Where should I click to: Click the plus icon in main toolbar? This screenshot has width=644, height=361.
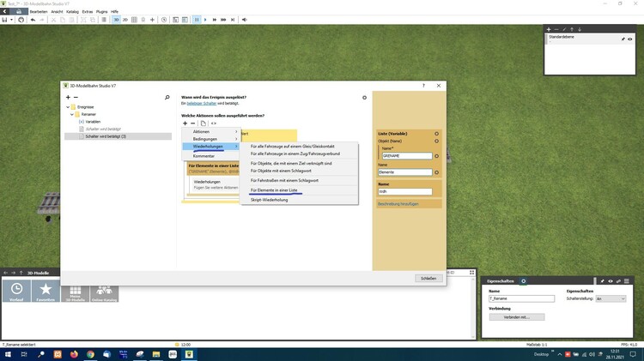pyautogui.click(x=152, y=20)
